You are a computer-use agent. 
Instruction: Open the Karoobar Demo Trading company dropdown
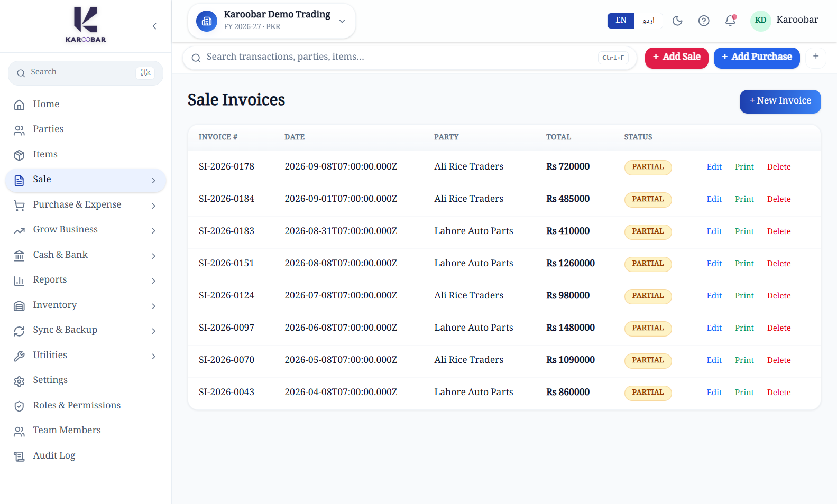(x=272, y=21)
